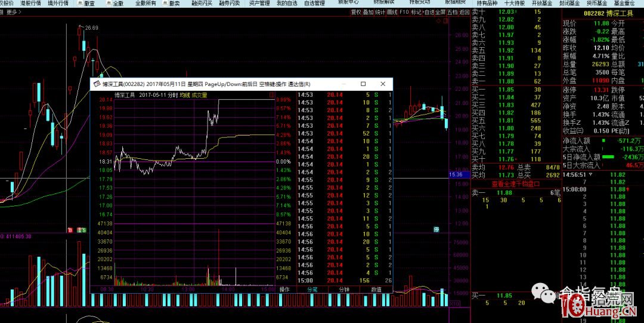The image size is (644, 323).
Task: Click the 撤卖 toolbar icon
Action: pos(165,4)
